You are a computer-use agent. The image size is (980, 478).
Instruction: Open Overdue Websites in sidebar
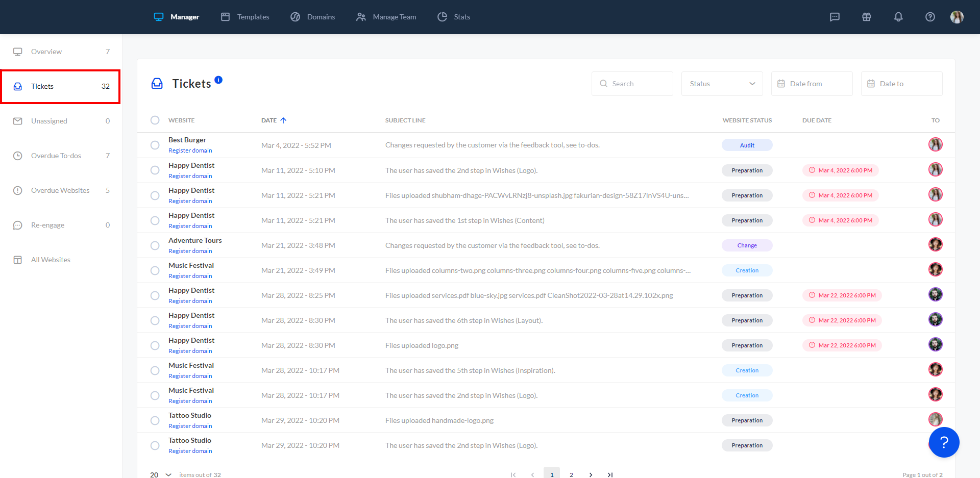coord(60,190)
